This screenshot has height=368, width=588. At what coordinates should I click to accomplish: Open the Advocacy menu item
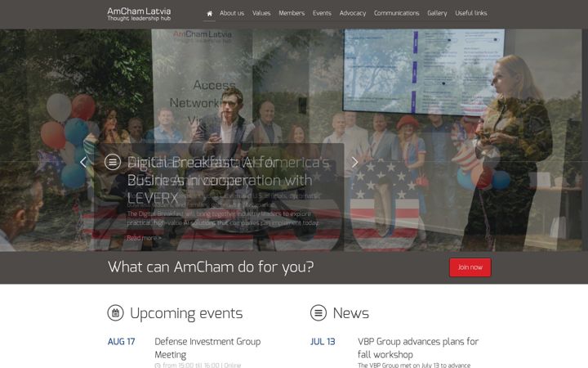(x=353, y=13)
